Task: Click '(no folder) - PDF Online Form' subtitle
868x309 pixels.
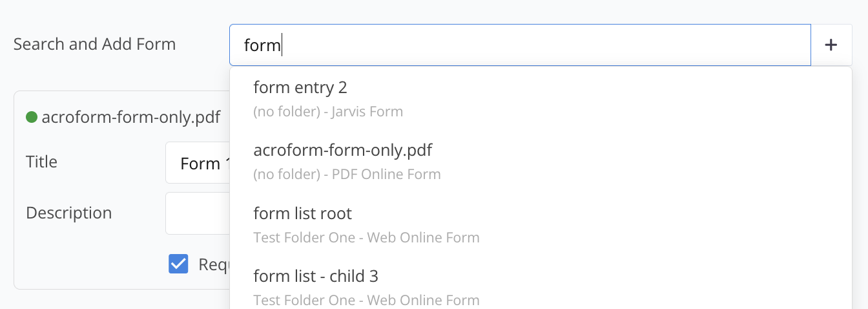Action: point(347,175)
